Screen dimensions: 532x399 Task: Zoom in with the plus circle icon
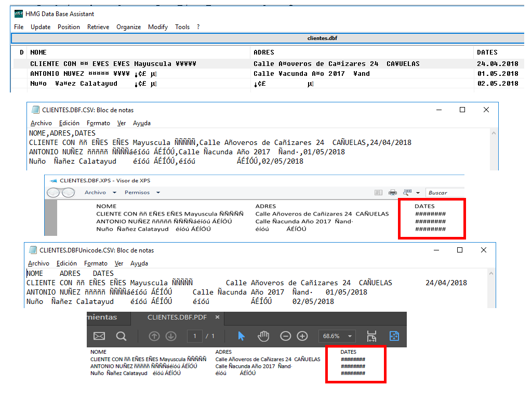point(302,336)
